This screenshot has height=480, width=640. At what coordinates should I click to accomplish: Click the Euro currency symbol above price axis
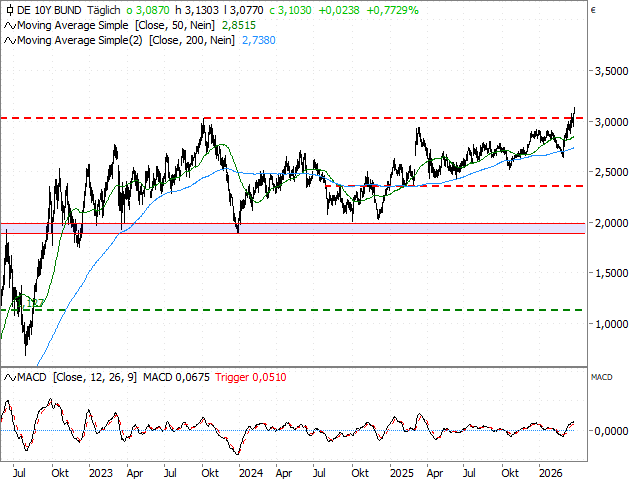tap(593, 9)
